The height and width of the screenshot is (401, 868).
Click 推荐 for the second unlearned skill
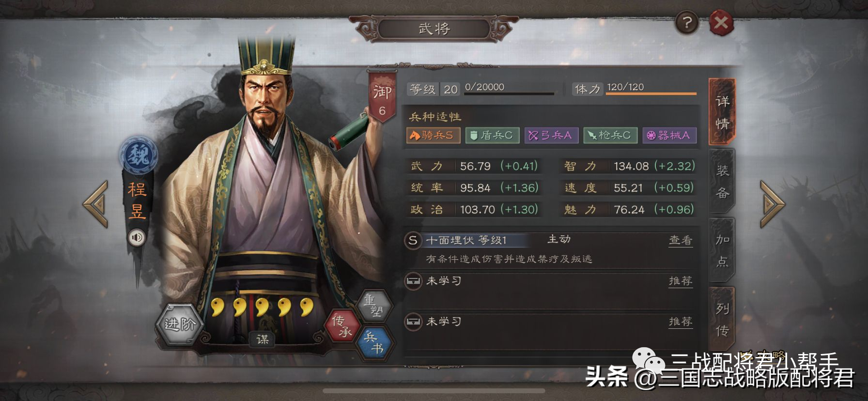coord(681,322)
